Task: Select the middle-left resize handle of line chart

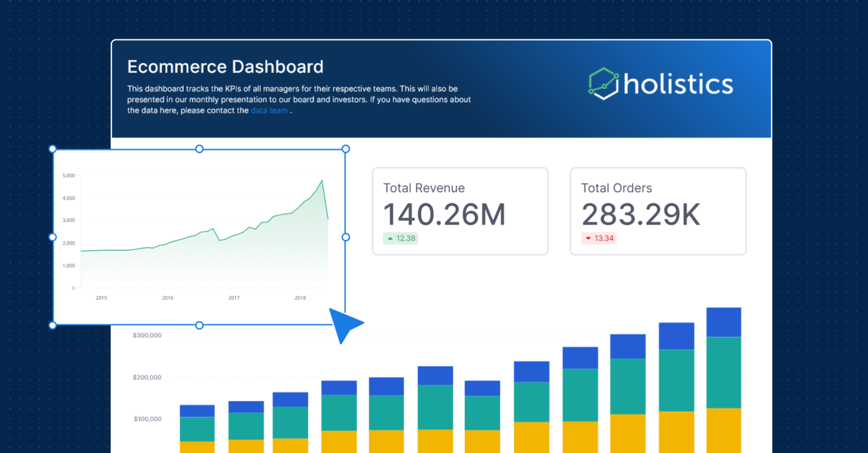Action: tap(53, 237)
